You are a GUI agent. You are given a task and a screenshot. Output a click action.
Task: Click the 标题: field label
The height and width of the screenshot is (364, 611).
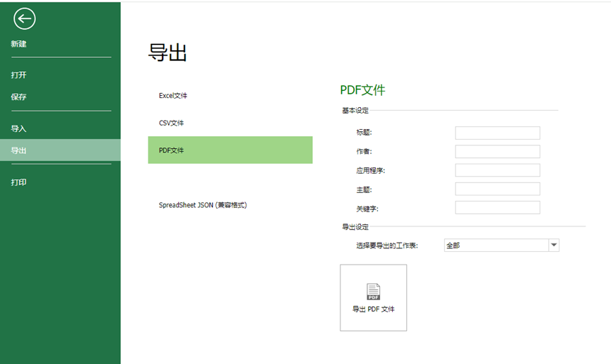pos(364,133)
